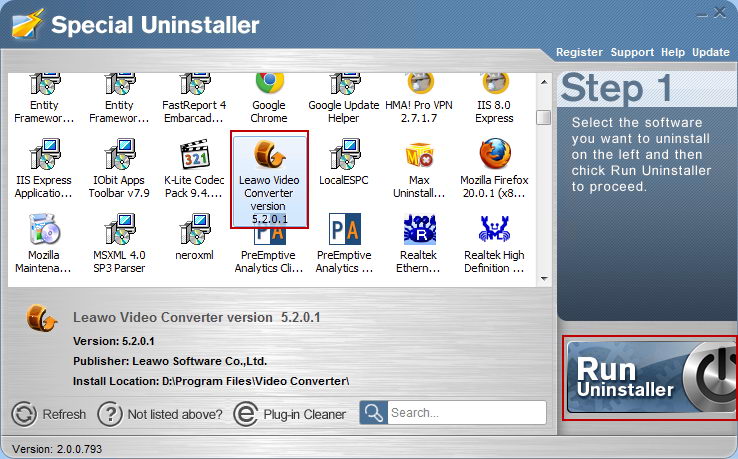Click the Update link
The height and width of the screenshot is (459, 738).
point(711,52)
